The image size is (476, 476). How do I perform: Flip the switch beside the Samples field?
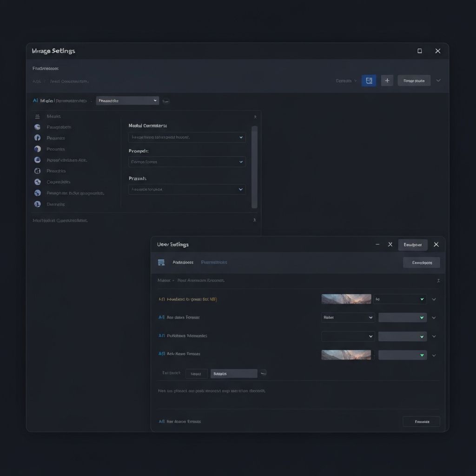click(264, 373)
